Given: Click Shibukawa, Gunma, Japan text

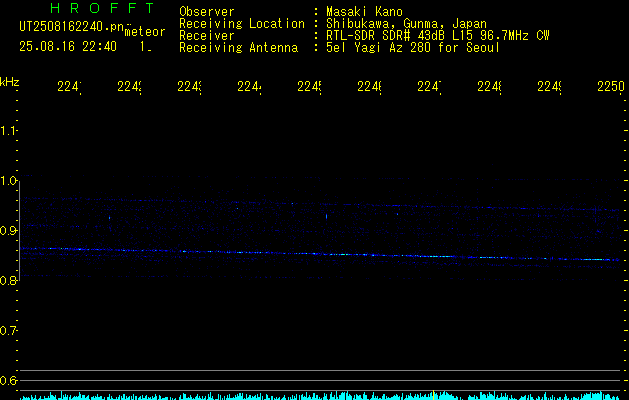Looking at the screenshot, I should (406, 24).
